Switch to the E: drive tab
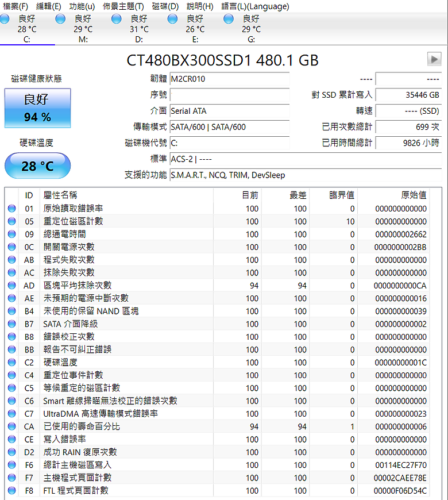 [195, 29]
